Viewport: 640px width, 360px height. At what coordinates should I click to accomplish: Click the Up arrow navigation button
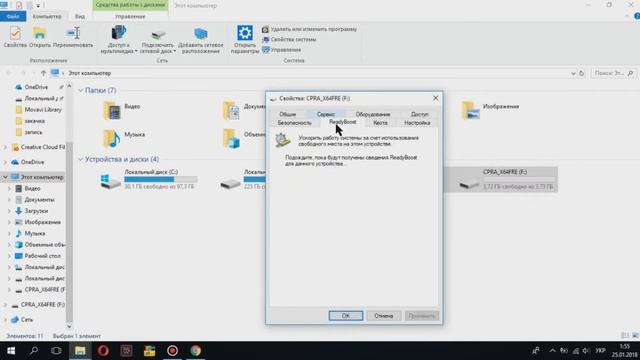(x=43, y=73)
